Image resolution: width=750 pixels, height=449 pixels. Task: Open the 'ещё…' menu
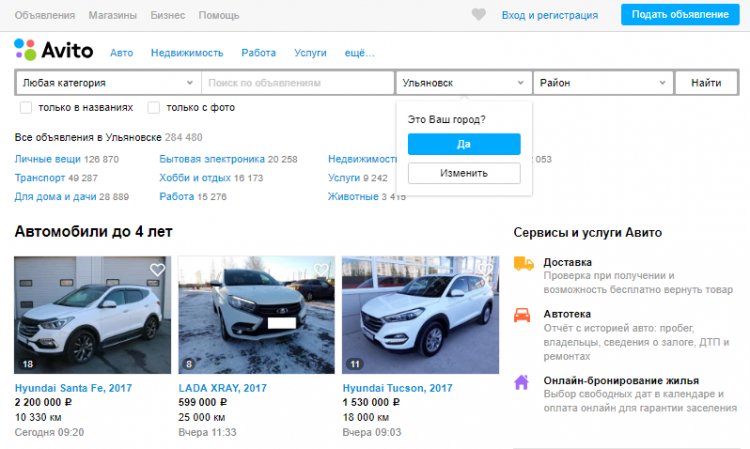click(359, 53)
